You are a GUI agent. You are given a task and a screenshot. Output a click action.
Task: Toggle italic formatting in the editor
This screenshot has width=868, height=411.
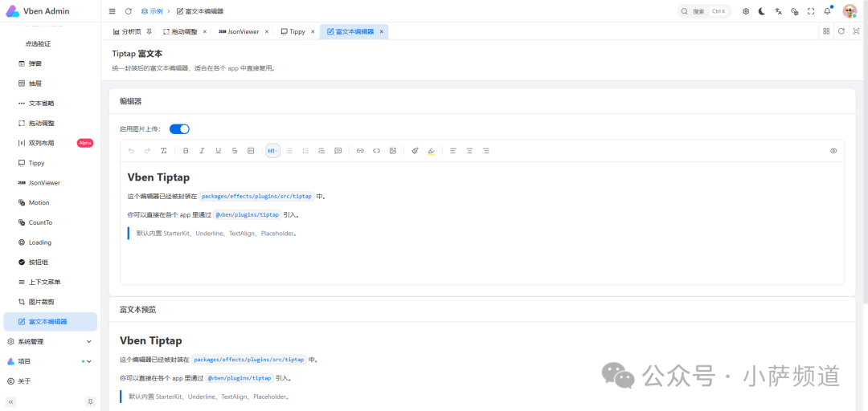(202, 150)
